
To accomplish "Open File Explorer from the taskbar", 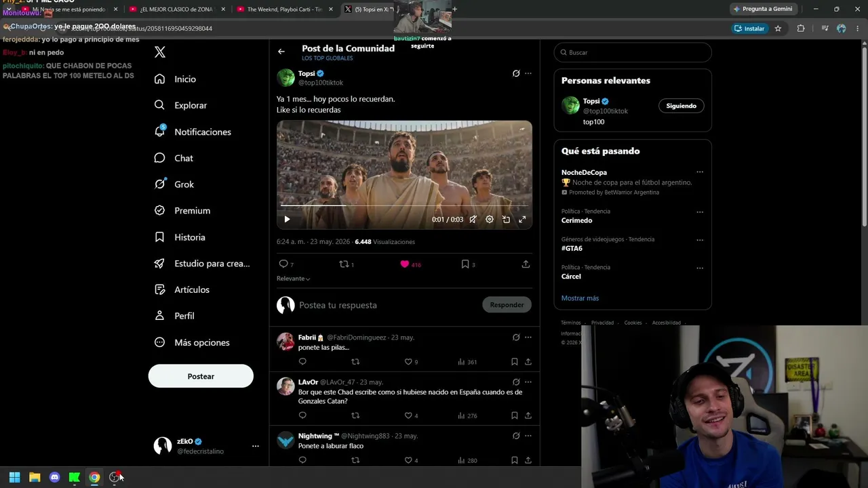I will [35, 477].
